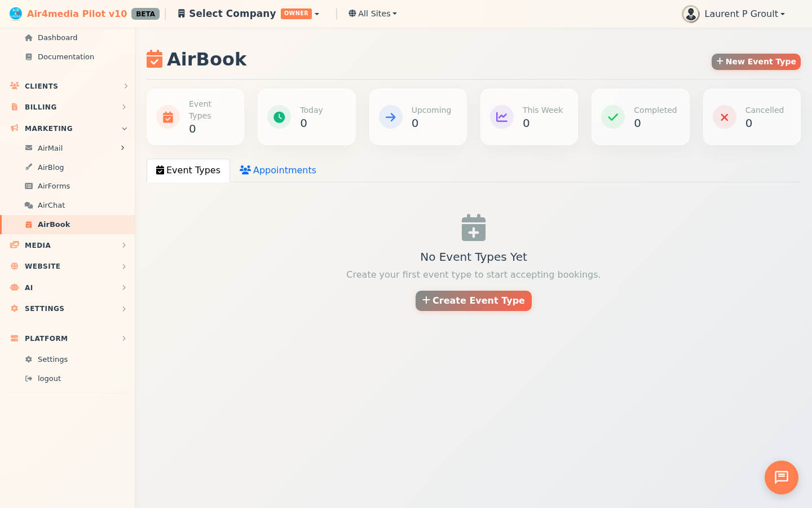Viewport: 812px width, 508px height.
Task: Click the Create Event Type button
Action: (473, 300)
